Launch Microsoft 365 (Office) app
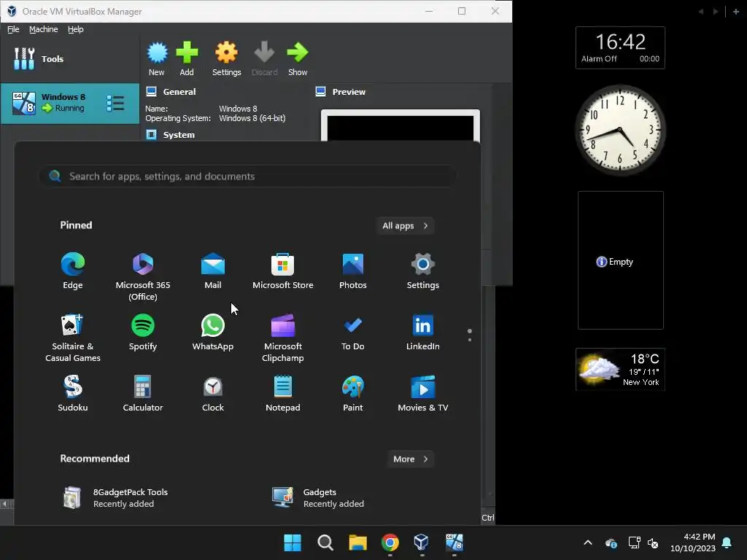 (143, 276)
